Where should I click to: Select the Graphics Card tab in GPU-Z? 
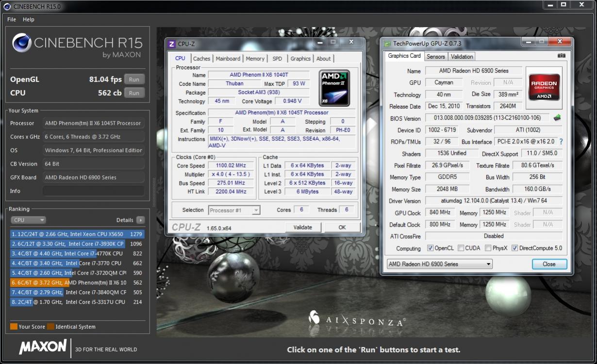404,56
